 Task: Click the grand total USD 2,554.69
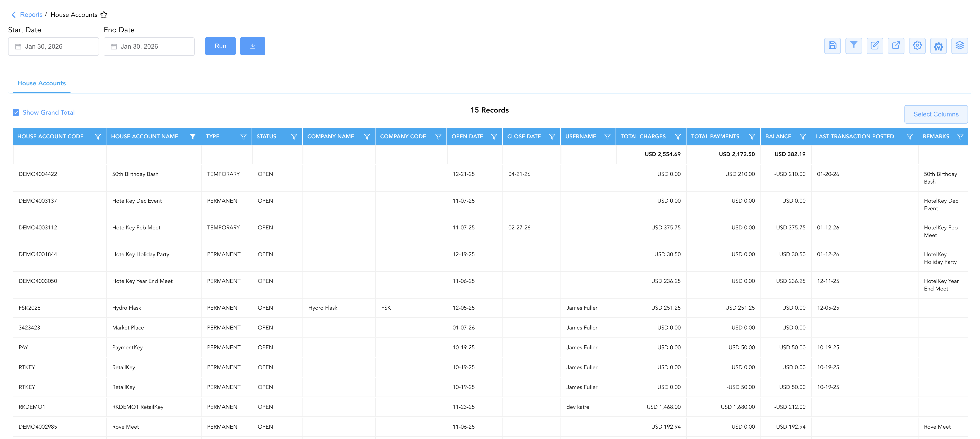coord(663,154)
